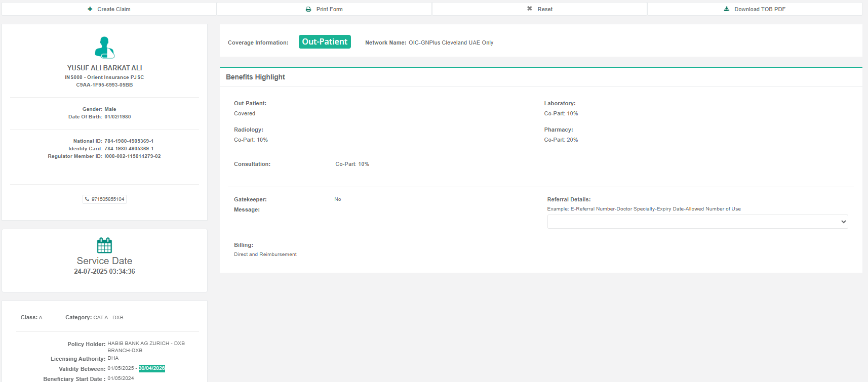
Task: Click Download TOB PDF
Action: pyautogui.click(x=755, y=9)
